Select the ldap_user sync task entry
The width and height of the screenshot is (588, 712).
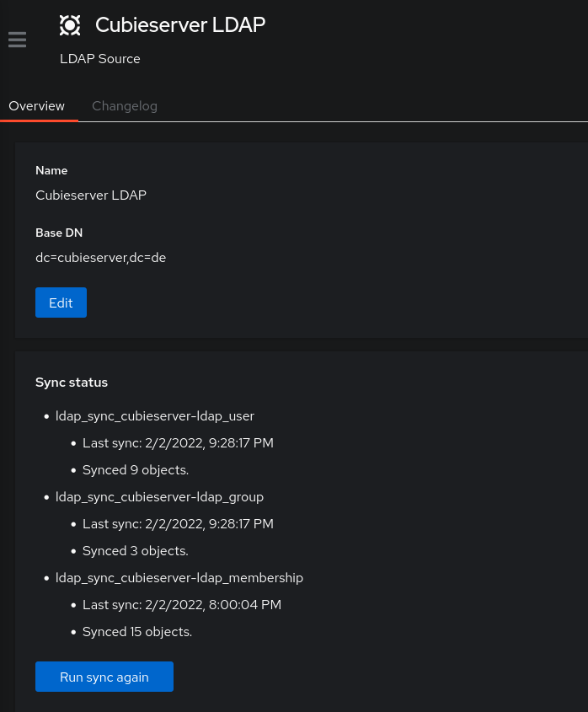(x=155, y=416)
